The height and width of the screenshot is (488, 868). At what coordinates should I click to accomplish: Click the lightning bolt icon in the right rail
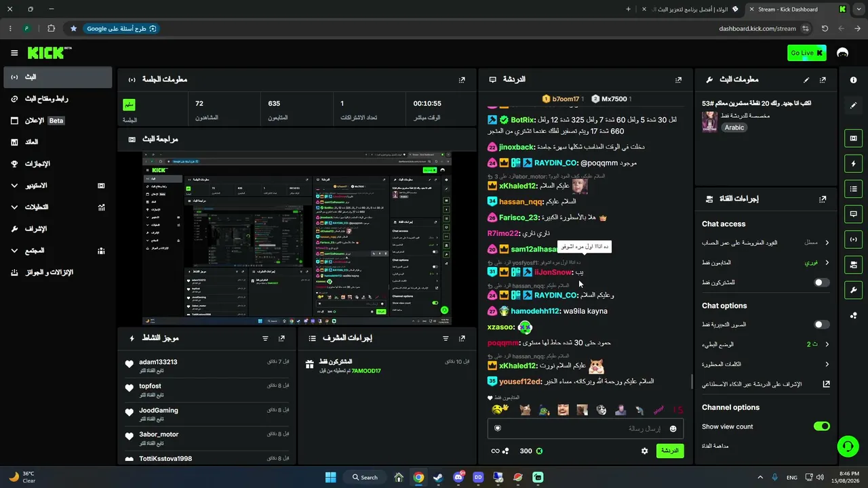tap(853, 163)
